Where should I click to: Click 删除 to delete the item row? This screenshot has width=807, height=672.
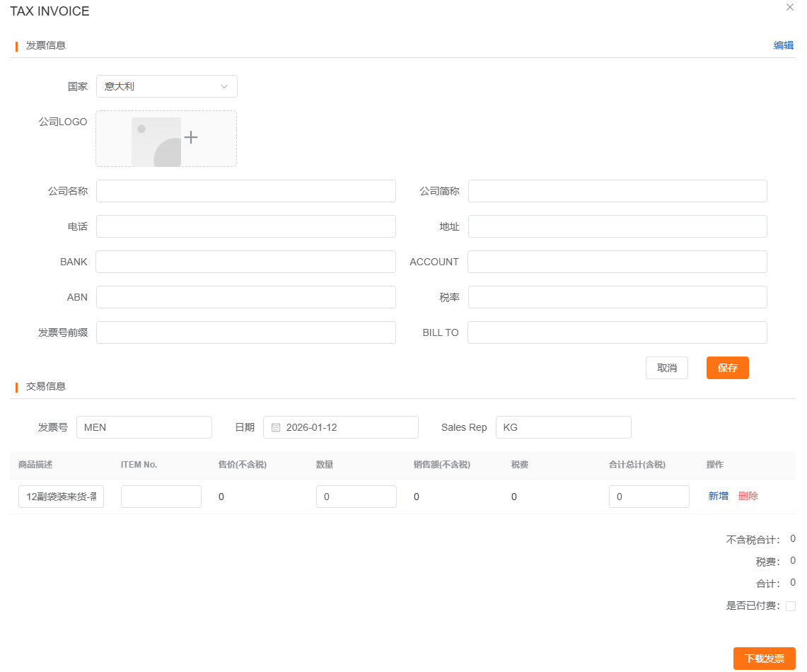click(x=748, y=497)
